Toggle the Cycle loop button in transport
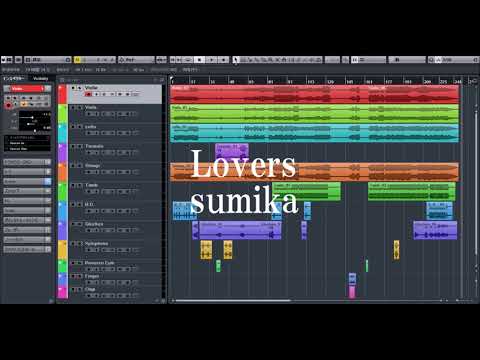Viewport: 480px width, 360px height. coord(188,60)
